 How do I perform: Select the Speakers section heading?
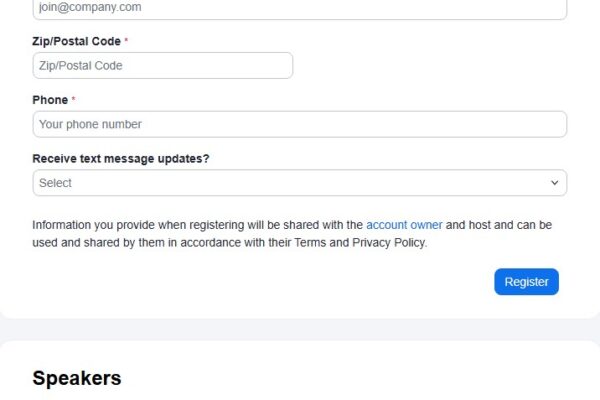[x=77, y=378]
